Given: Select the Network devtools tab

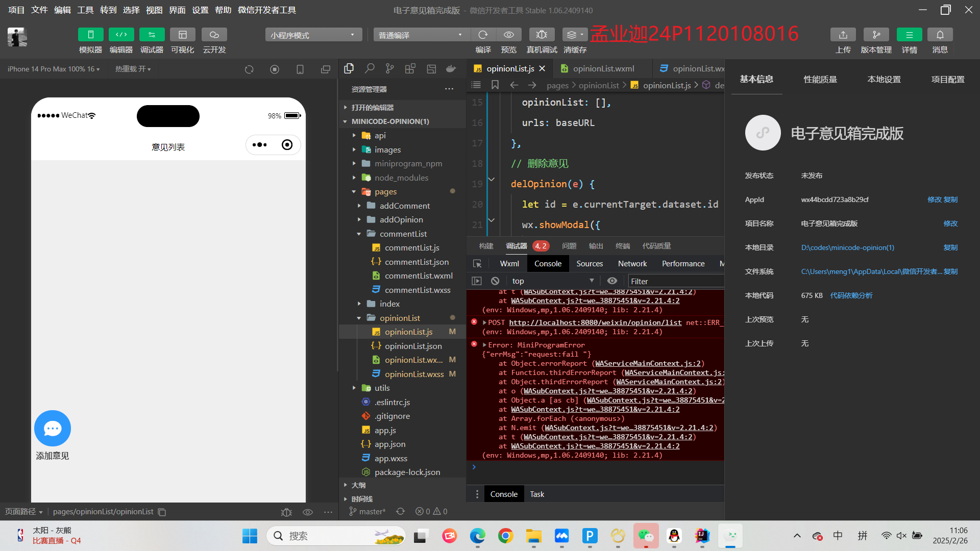Looking at the screenshot, I should [x=632, y=264].
